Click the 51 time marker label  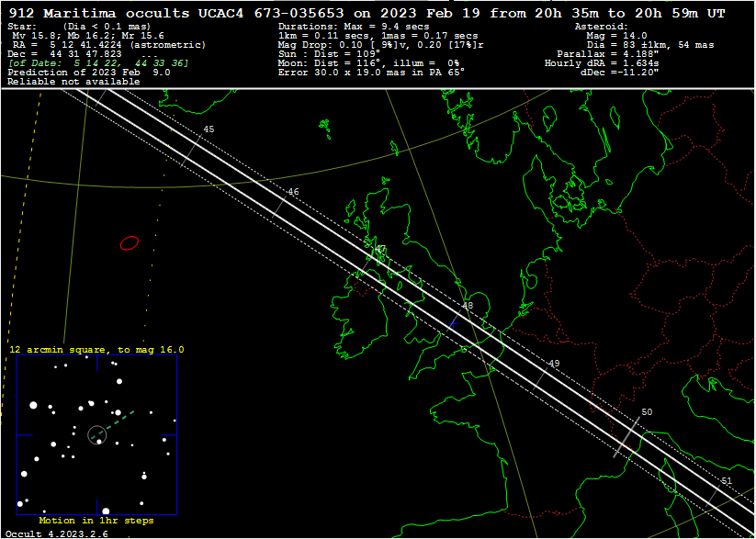click(727, 480)
